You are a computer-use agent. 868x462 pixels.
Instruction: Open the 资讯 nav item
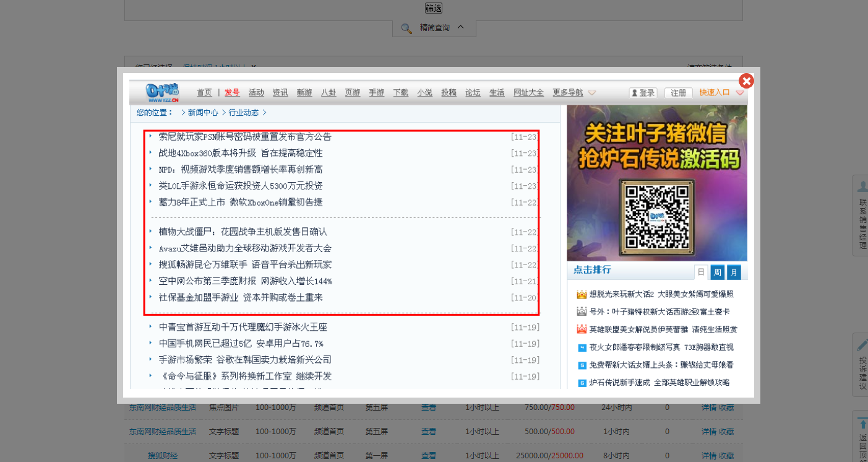click(280, 93)
